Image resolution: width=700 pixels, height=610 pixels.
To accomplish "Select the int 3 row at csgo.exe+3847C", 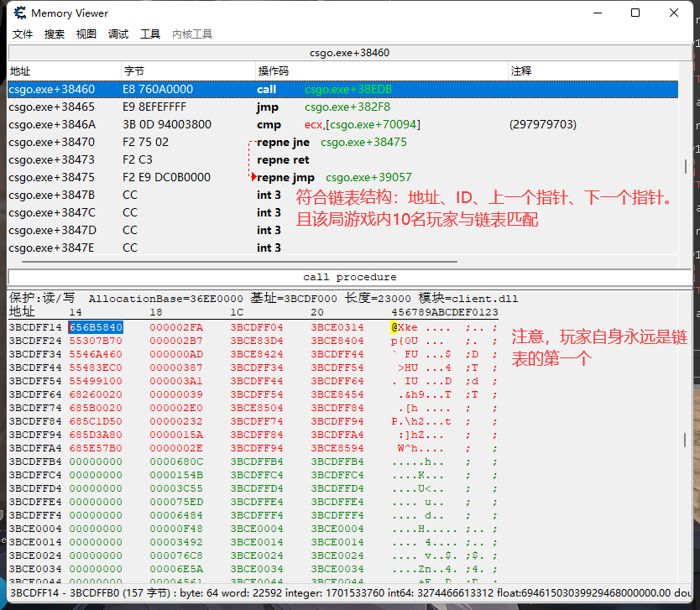I will point(342,213).
